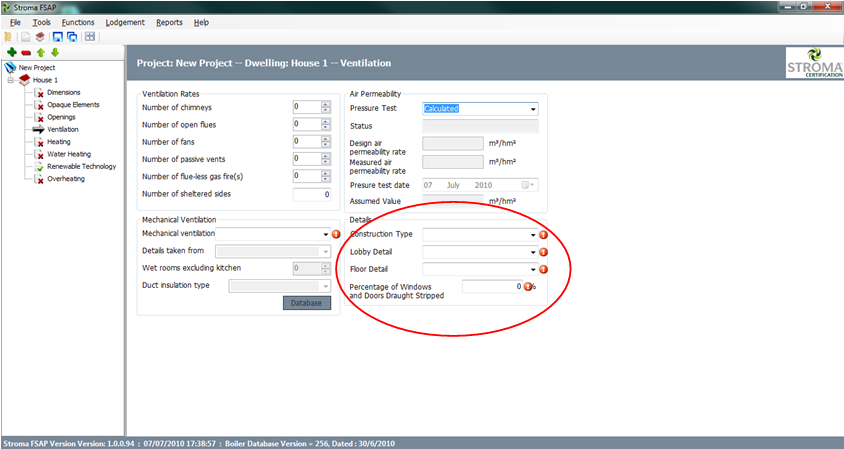
Task: Click the New Project blueprint icon in the tree
Action: point(10,67)
